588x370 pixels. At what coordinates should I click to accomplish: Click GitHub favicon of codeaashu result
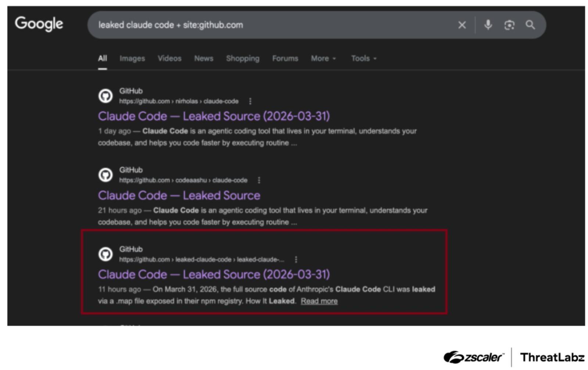pos(105,175)
